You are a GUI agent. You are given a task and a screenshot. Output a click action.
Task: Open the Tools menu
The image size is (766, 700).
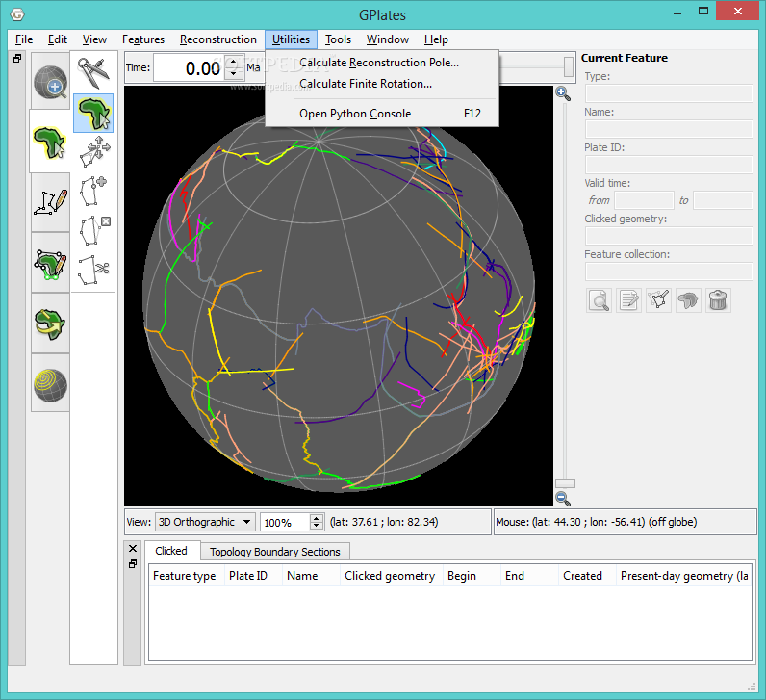338,39
